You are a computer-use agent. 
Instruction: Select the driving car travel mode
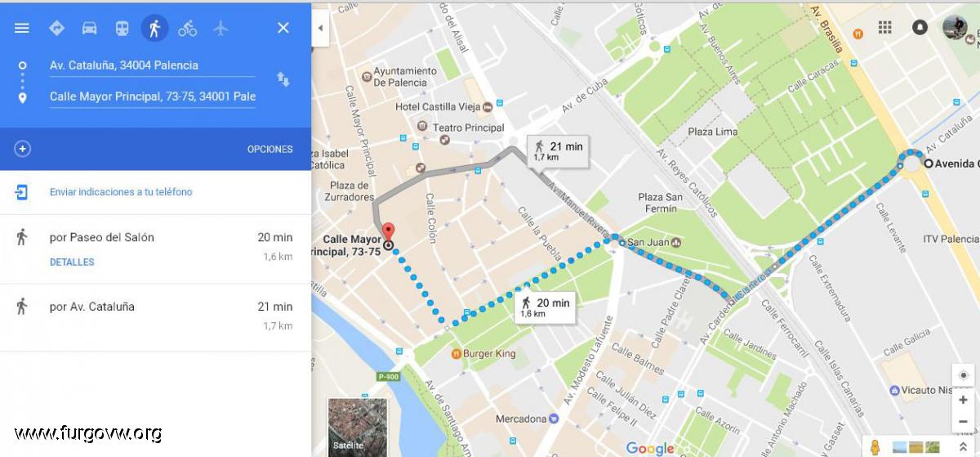point(89,28)
